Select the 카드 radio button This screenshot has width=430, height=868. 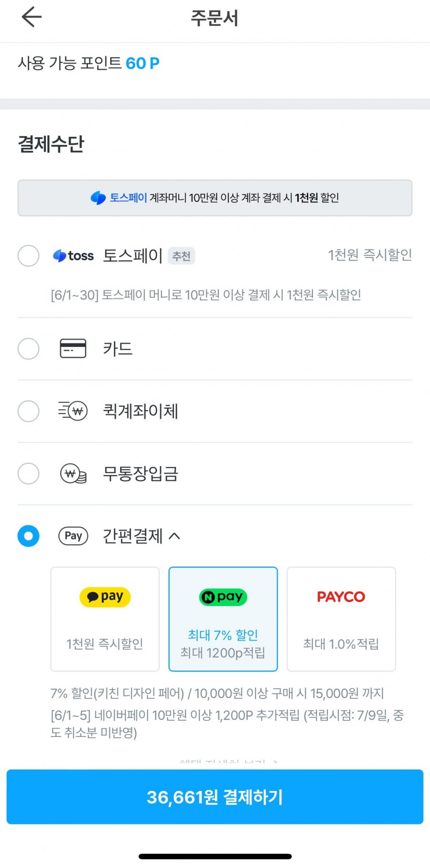tap(29, 348)
